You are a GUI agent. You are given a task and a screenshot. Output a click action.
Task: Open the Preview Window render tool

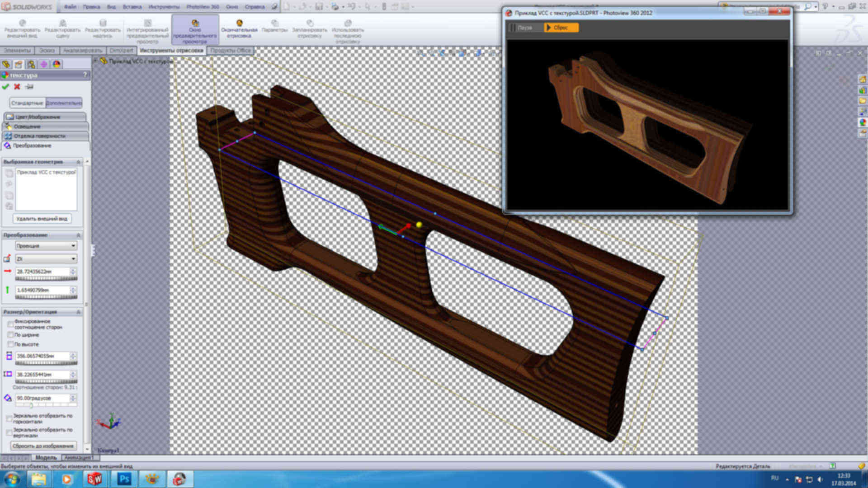point(195,30)
